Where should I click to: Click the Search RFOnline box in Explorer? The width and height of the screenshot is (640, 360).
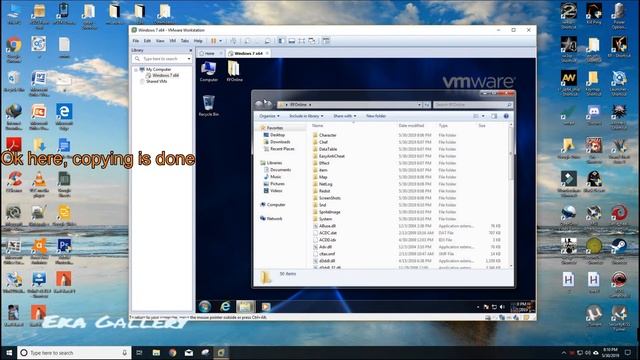473,105
